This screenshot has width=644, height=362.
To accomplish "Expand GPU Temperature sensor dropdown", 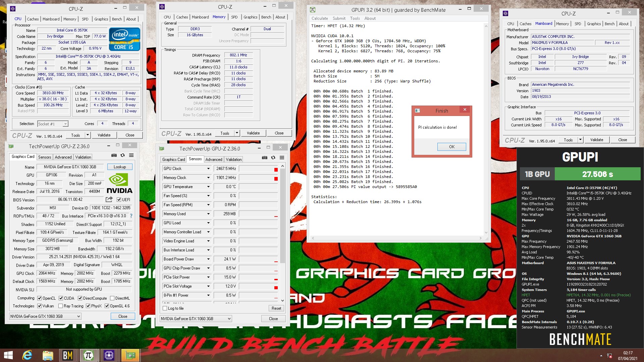I will [x=208, y=187].
